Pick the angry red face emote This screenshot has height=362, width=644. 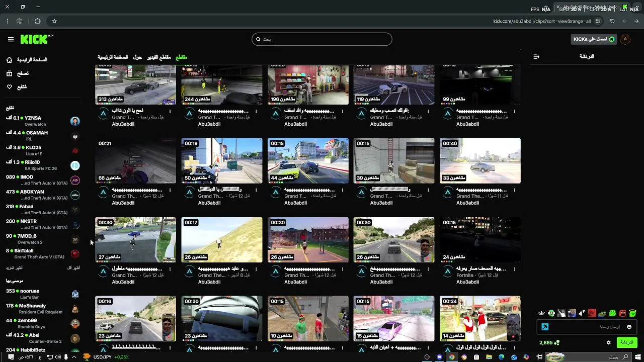623,313
